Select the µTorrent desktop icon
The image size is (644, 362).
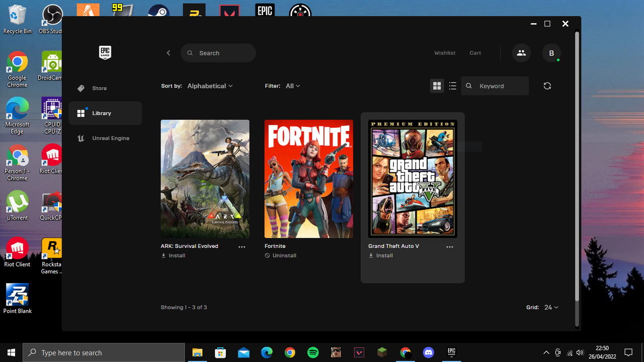(18, 205)
